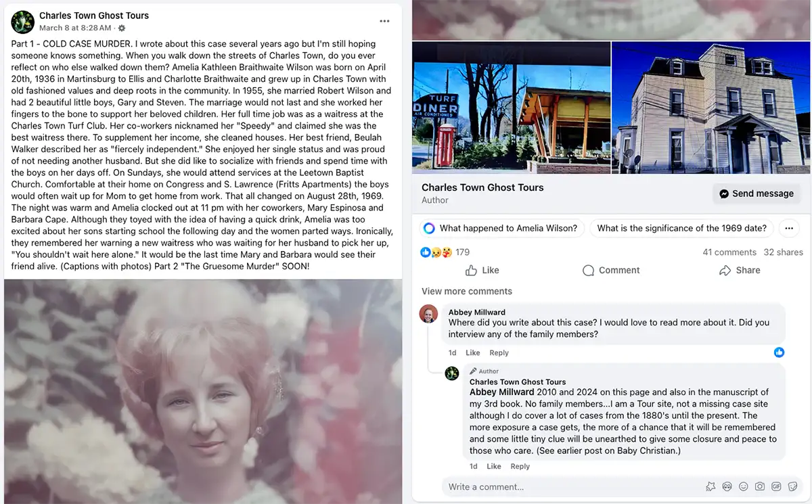Open the reactions count list
The width and height of the screenshot is (812, 504).
445,252
